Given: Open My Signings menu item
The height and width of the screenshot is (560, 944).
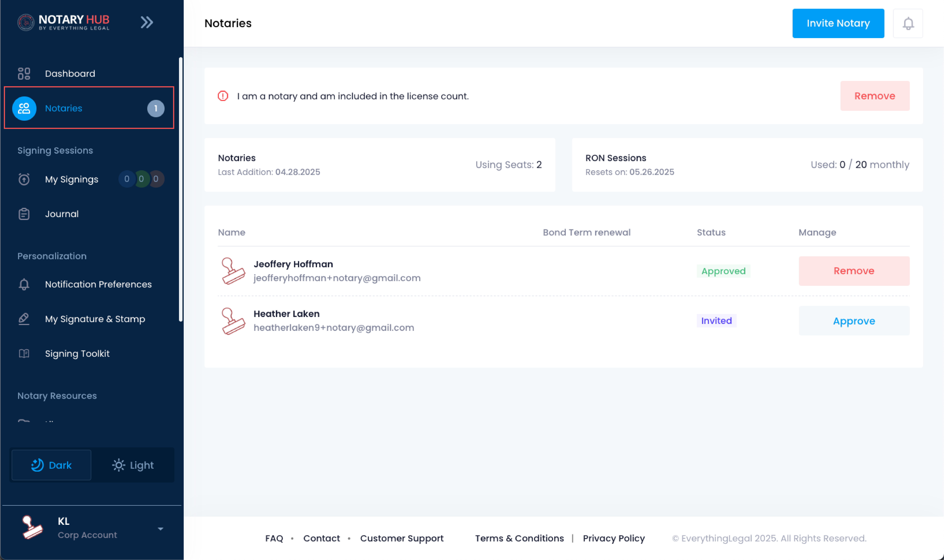Looking at the screenshot, I should 72,179.
